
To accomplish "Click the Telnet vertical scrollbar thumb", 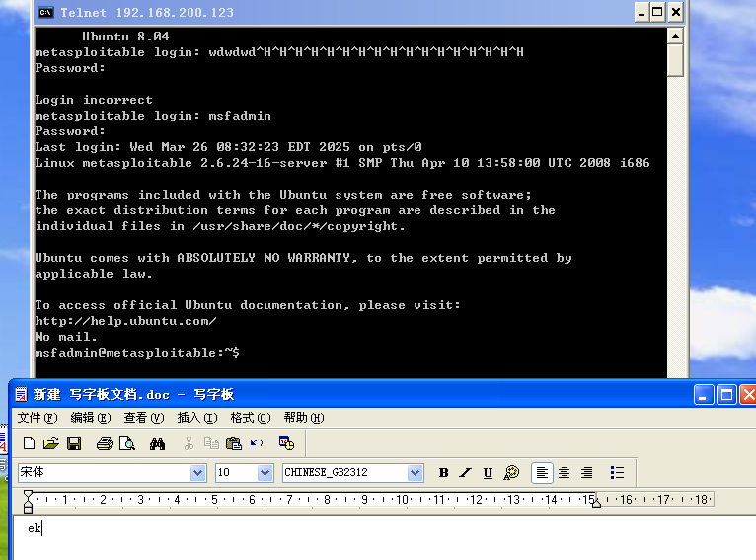I will click(675, 60).
